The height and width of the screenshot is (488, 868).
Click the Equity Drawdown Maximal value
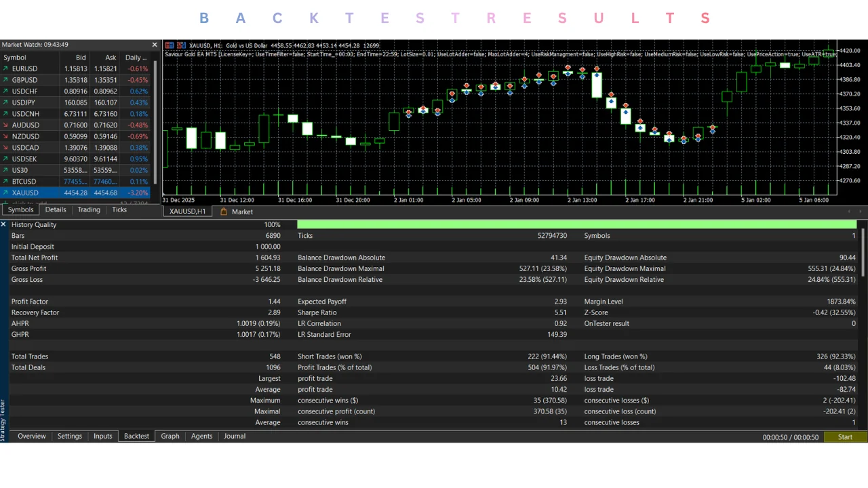(x=832, y=268)
